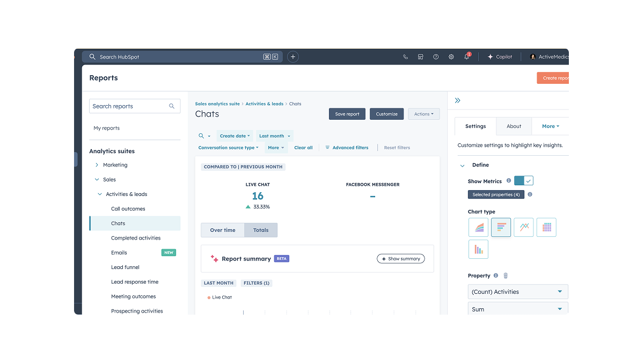This screenshot has width=644, height=363.
Task: Select the vertical column chart type
Action: pyautogui.click(x=478, y=249)
